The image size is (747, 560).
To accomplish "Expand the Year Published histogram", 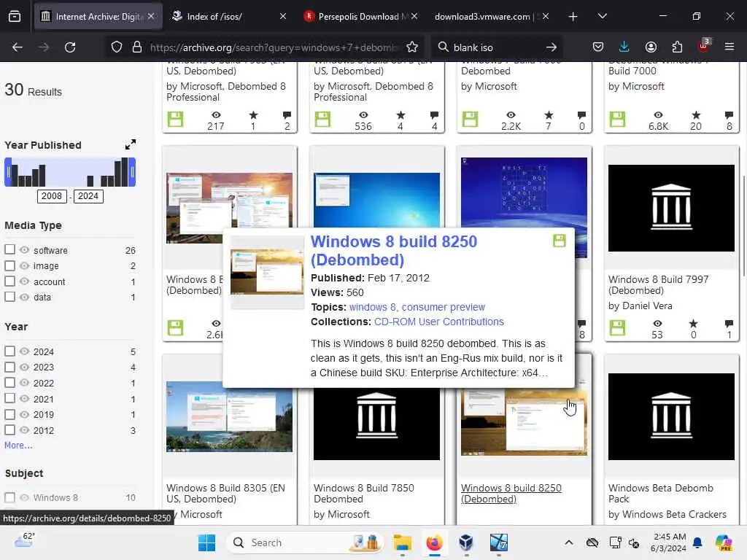I will pyautogui.click(x=131, y=144).
